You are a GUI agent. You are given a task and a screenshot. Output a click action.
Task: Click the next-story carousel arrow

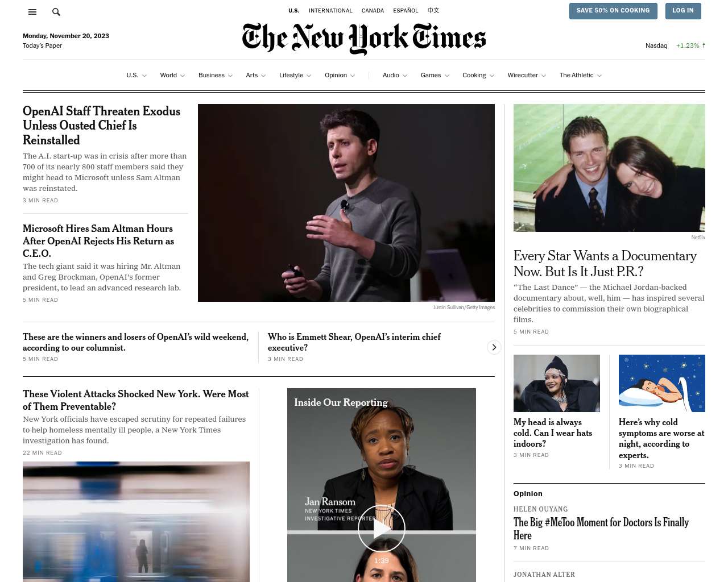pyautogui.click(x=494, y=347)
